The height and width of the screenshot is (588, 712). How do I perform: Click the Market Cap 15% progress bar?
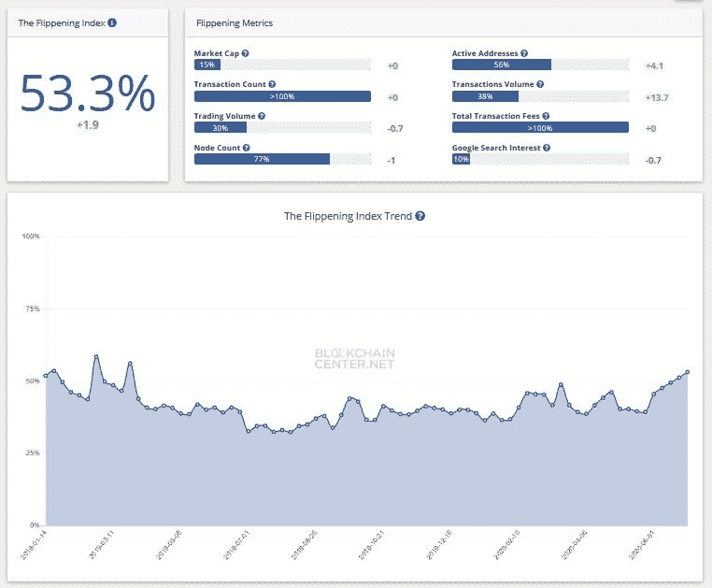207,65
